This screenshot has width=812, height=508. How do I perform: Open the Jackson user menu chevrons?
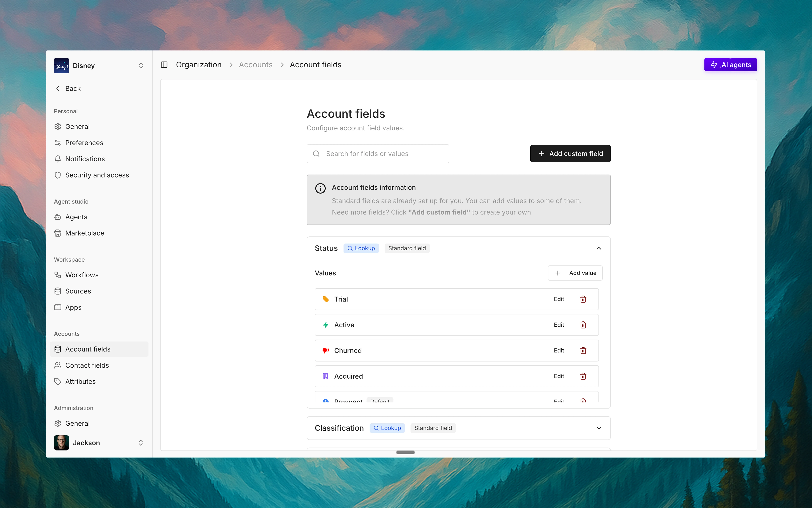click(x=141, y=443)
